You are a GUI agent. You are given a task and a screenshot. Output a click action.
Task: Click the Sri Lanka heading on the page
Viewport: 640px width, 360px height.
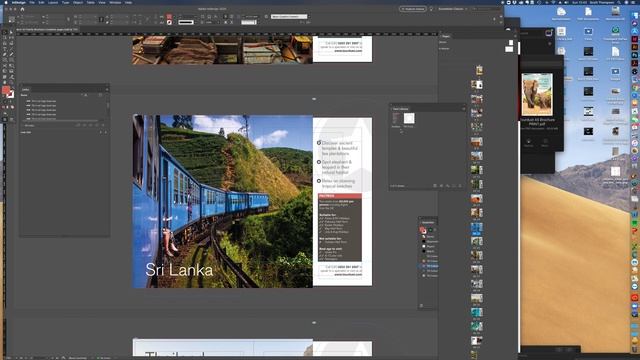(x=179, y=270)
